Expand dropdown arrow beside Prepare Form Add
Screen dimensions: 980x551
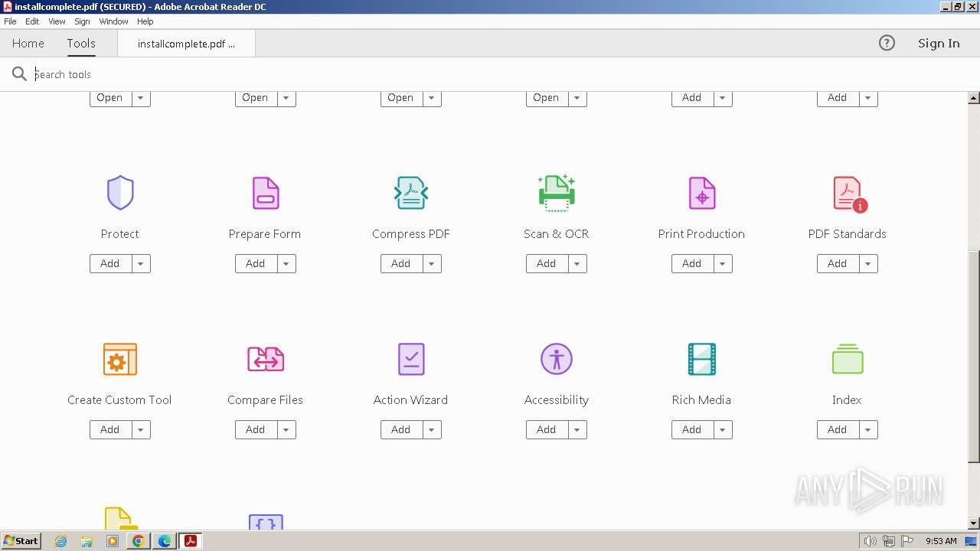click(x=286, y=263)
